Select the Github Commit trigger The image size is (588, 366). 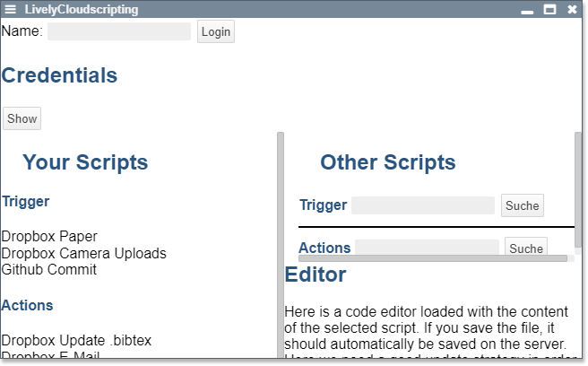point(49,269)
